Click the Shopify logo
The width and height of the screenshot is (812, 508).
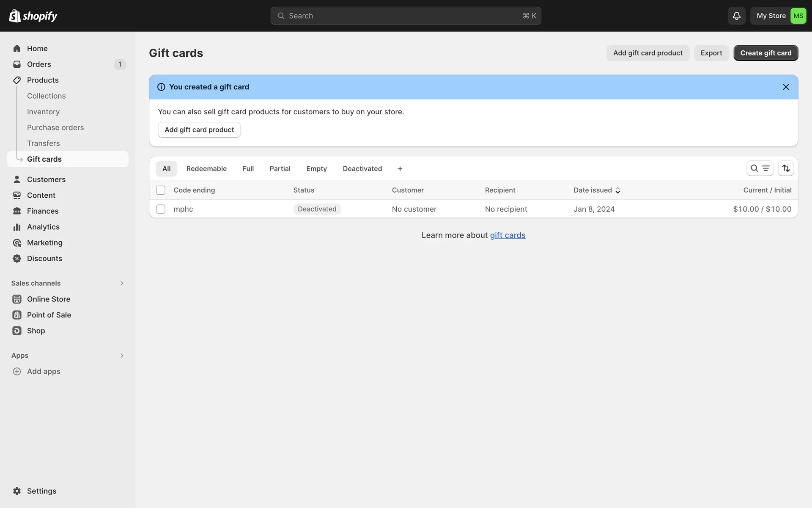coord(33,16)
